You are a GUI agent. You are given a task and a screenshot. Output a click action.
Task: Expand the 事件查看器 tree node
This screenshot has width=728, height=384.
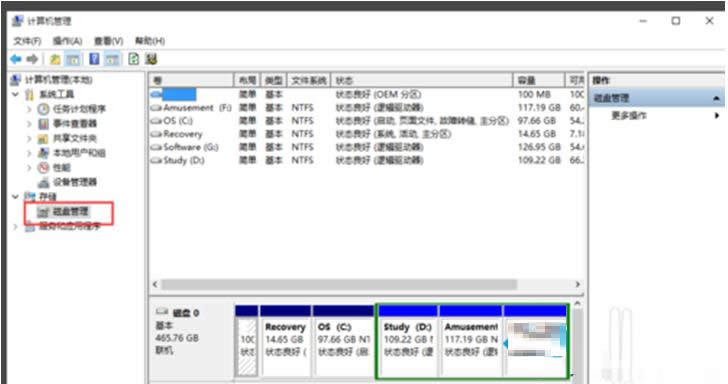[x=29, y=124]
